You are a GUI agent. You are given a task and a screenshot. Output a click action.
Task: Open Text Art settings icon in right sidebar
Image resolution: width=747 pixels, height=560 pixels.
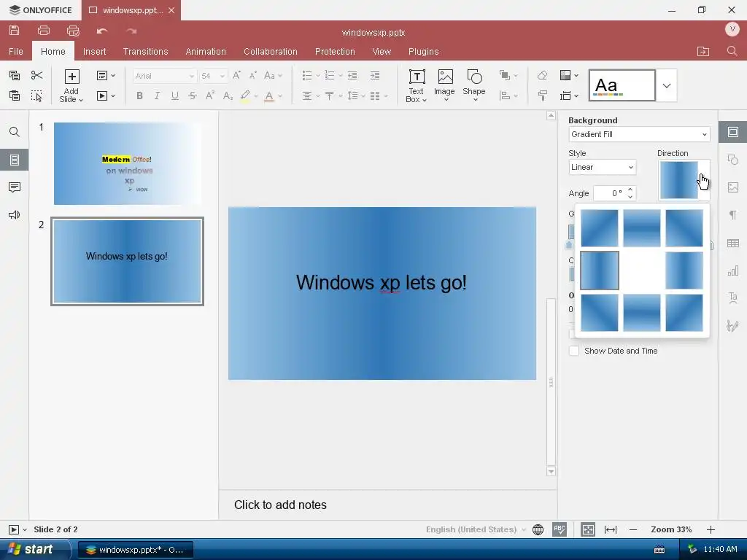(x=732, y=298)
